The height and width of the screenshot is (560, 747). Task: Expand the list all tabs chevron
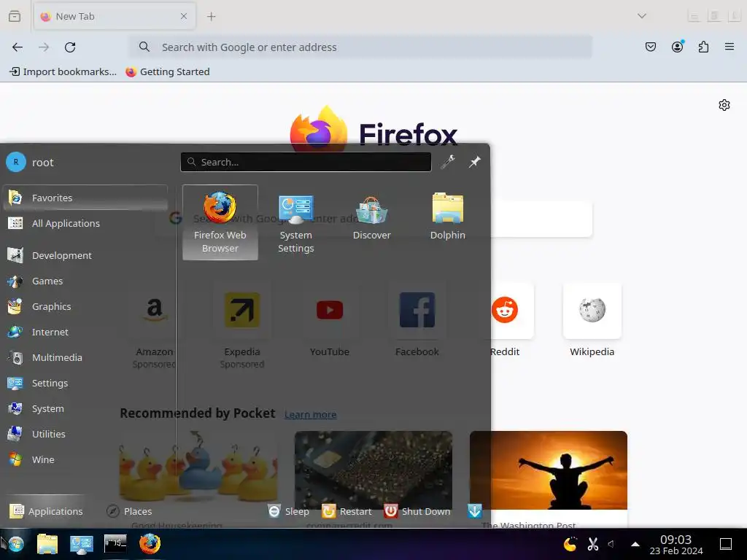coord(642,16)
